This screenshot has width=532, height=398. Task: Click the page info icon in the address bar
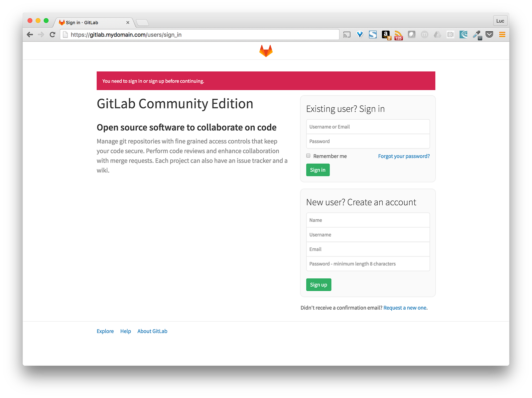pos(66,35)
